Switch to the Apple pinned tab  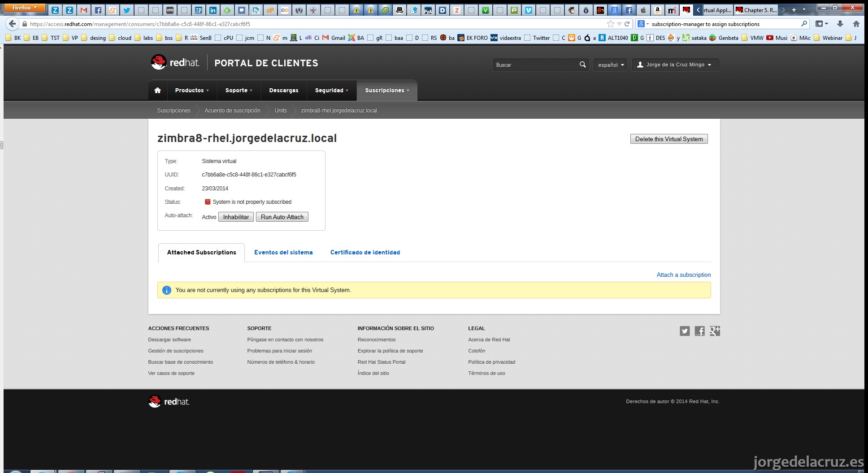(643, 10)
